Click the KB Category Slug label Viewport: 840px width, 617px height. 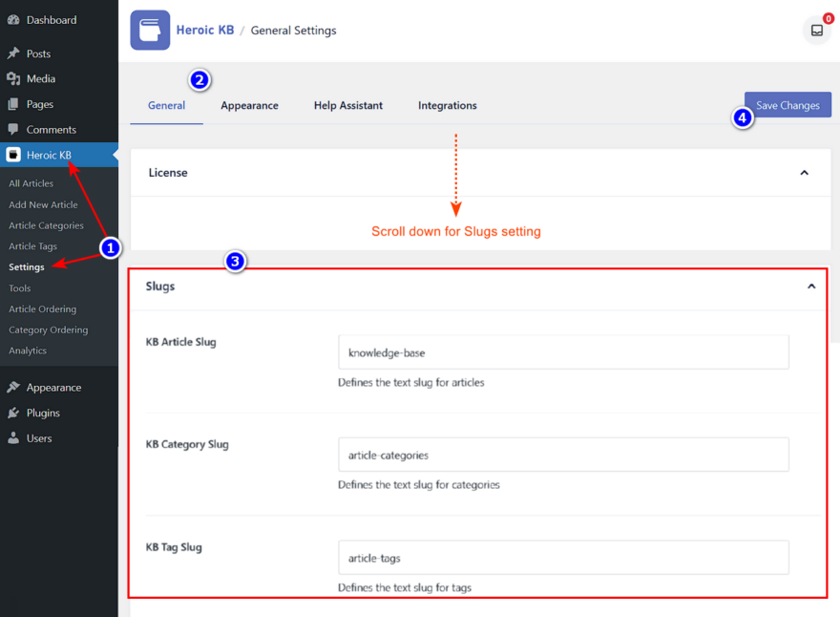point(187,444)
